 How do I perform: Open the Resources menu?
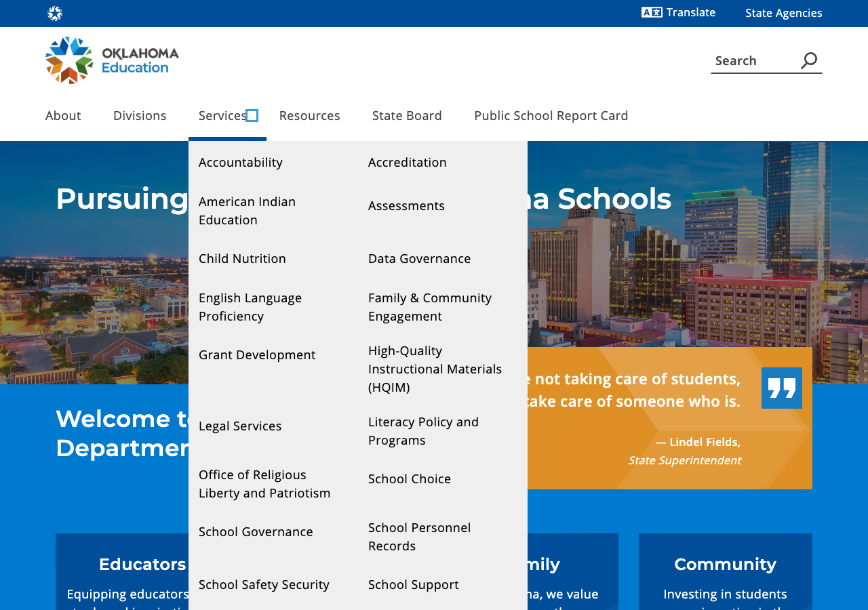[310, 116]
